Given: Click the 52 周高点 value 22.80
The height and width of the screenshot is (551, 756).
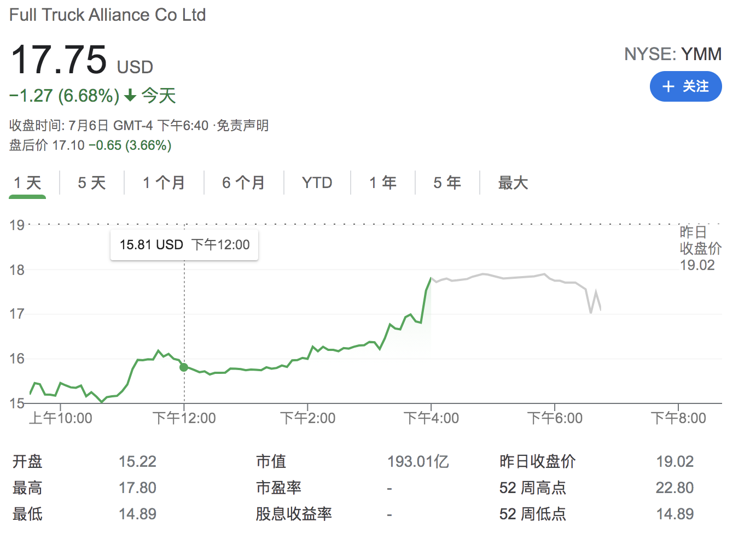Looking at the screenshot, I should (675, 488).
